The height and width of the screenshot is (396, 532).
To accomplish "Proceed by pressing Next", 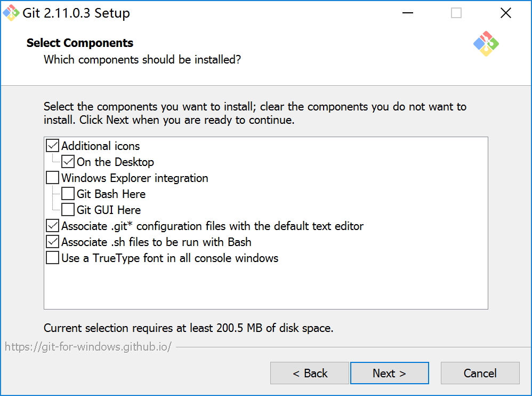I will point(389,373).
